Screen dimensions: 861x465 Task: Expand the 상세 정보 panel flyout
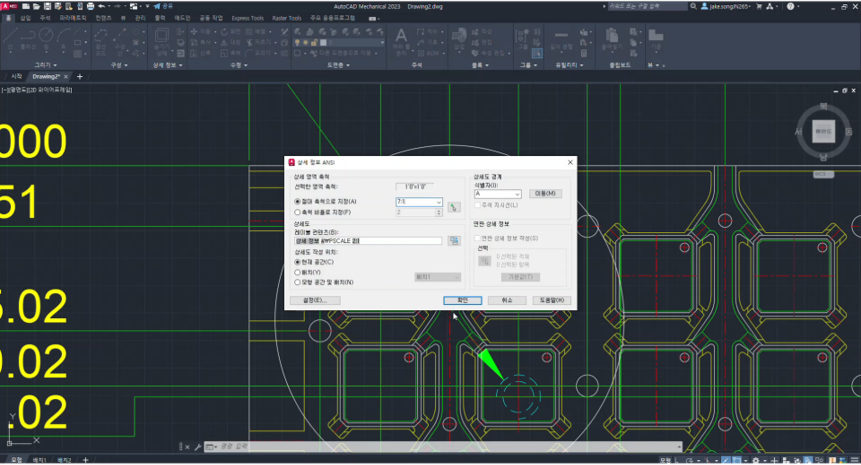click(x=167, y=65)
